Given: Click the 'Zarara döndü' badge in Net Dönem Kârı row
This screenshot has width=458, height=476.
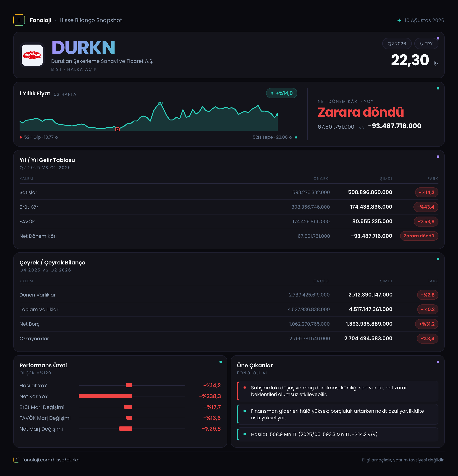Looking at the screenshot, I should pos(419,236).
